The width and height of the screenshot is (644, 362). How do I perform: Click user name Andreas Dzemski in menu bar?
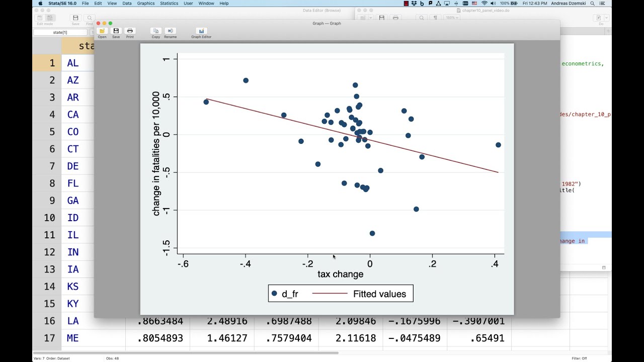pyautogui.click(x=570, y=3)
